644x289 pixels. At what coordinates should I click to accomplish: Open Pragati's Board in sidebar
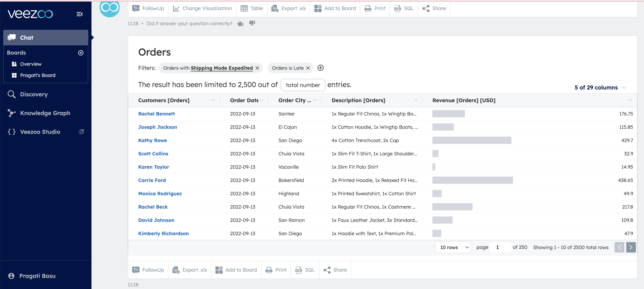[37, 75]
